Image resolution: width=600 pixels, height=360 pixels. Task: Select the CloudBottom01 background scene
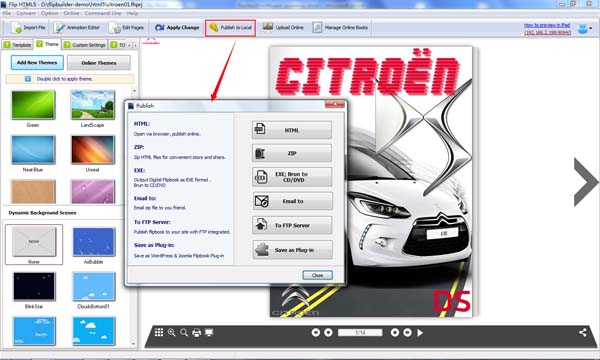click(x=93, y=286)
